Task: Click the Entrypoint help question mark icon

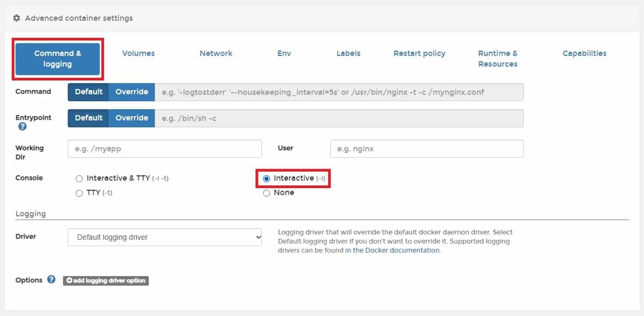Action: click(x=22, y=127)
